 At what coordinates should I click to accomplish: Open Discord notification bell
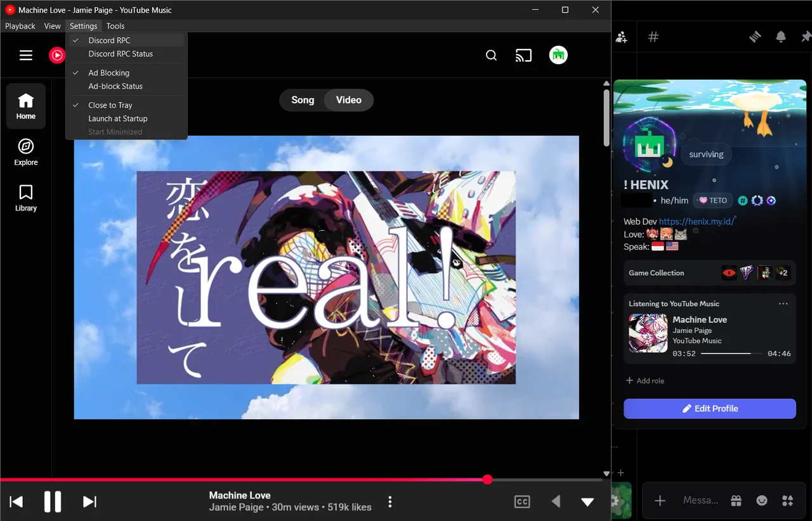[781, 37]
